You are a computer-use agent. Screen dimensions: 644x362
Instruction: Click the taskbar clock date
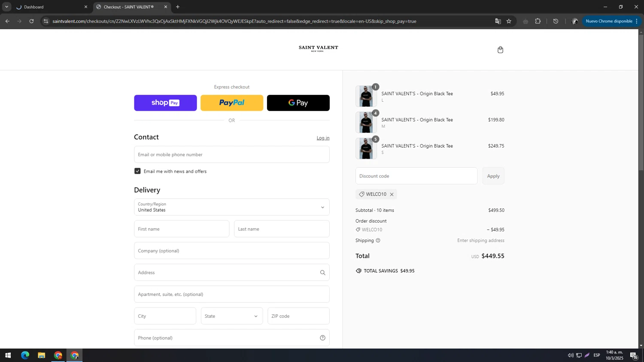coord(614,355)
